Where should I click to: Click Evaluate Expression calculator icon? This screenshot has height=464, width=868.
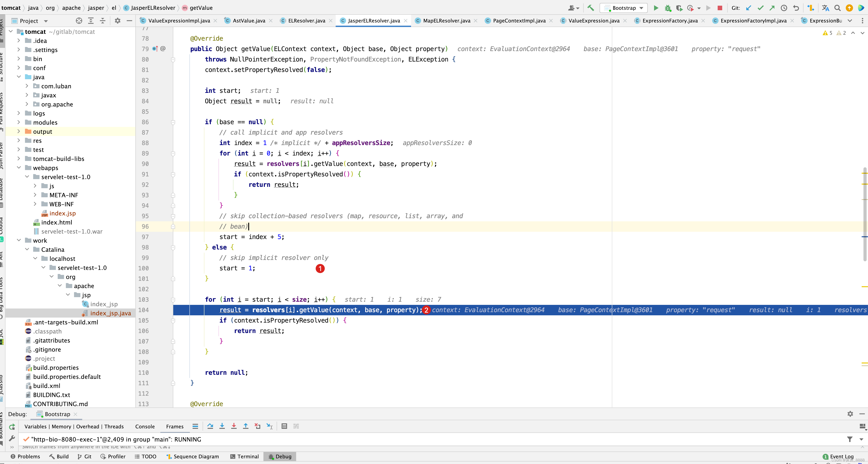pyautogui.click(x=284, y=426)
